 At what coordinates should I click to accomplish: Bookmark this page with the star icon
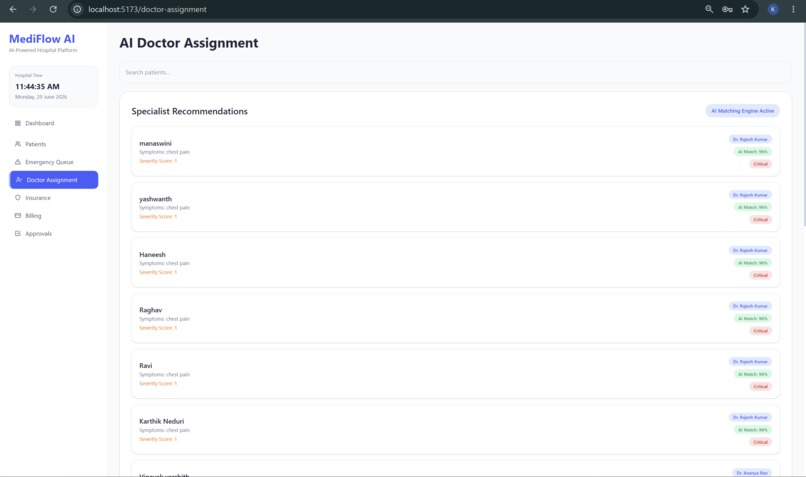[x=745, y=9]
